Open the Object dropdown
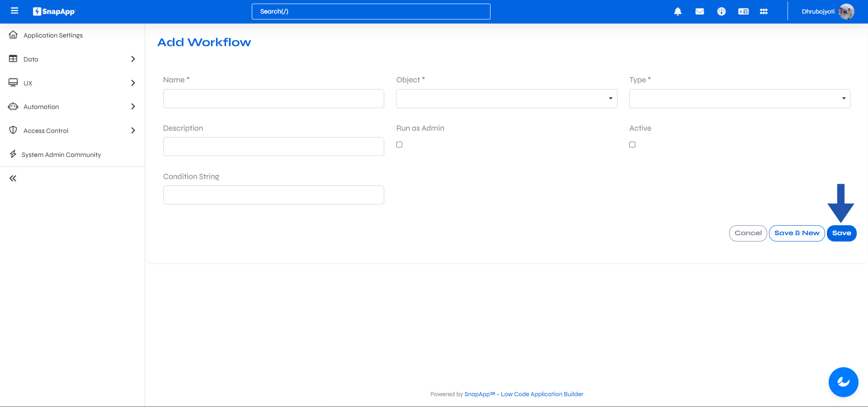Viewport: 868px width, 407px height. point(610,99)
